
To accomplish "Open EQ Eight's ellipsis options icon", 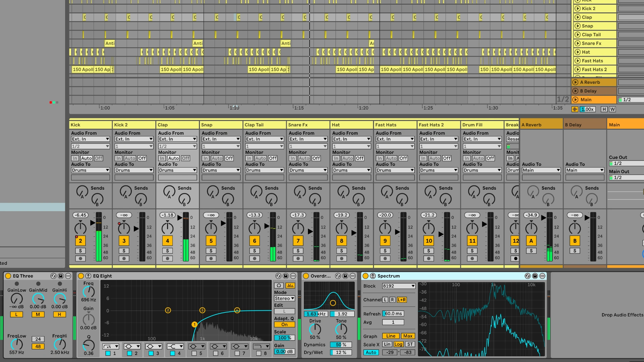I will (x=292, y=276).
